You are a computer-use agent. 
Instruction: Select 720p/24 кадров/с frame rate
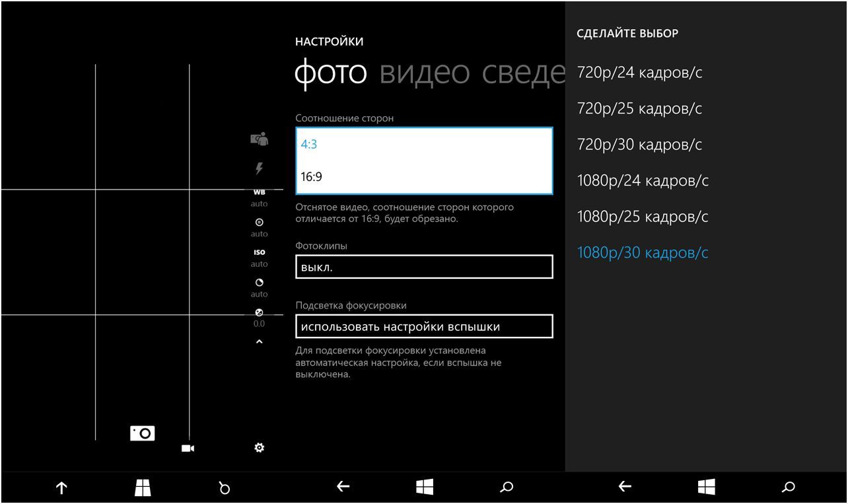639,73
